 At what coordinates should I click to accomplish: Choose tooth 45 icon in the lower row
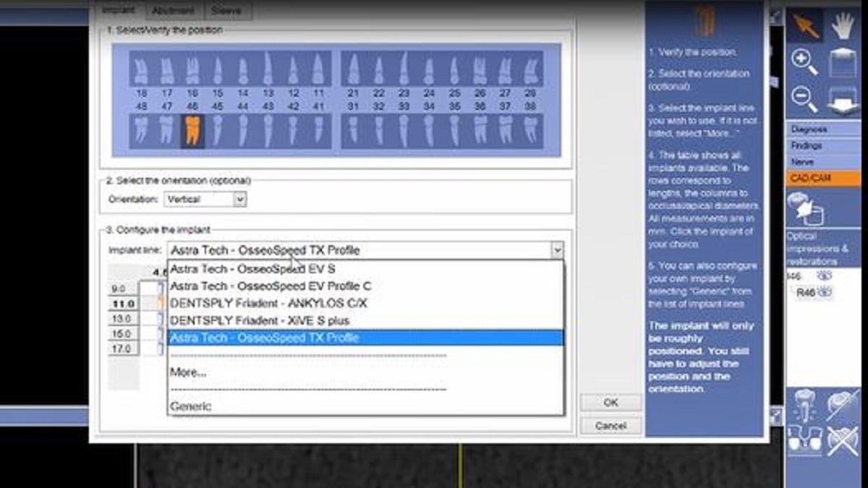tap(218, 129)
